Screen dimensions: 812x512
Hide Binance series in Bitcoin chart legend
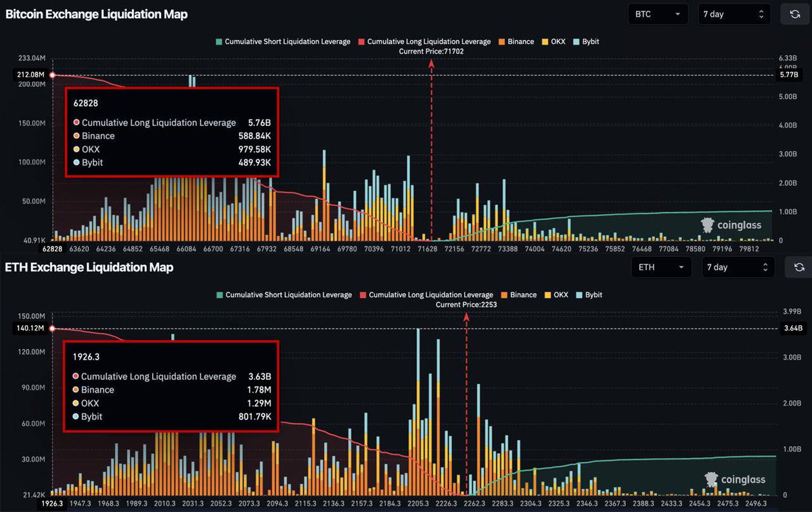516,41
